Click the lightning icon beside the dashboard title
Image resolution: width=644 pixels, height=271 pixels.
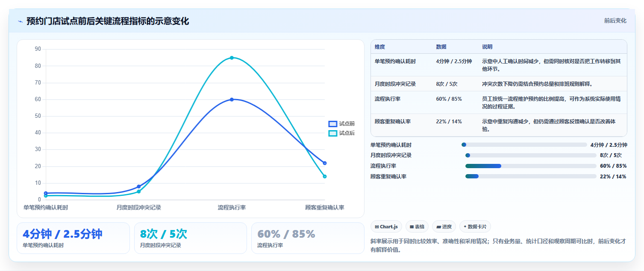(20, 21)
